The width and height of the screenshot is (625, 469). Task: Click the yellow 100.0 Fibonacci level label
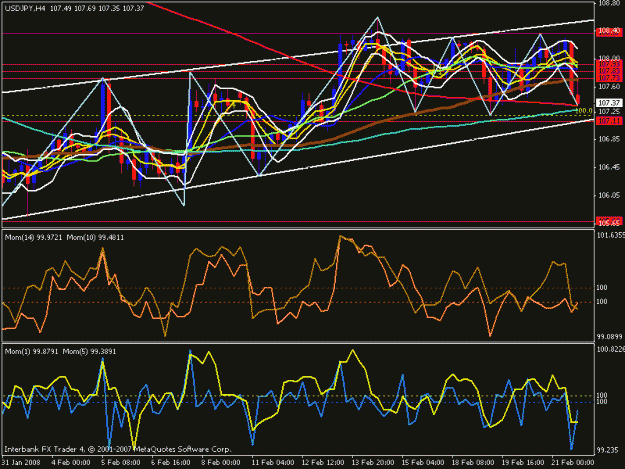(585, 111)
